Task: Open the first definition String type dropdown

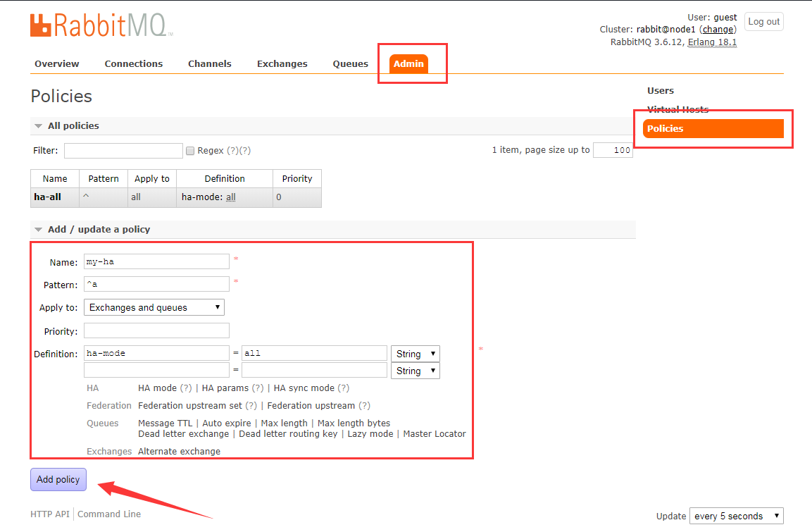Action: pyautogui.click(x=416, y=354)
